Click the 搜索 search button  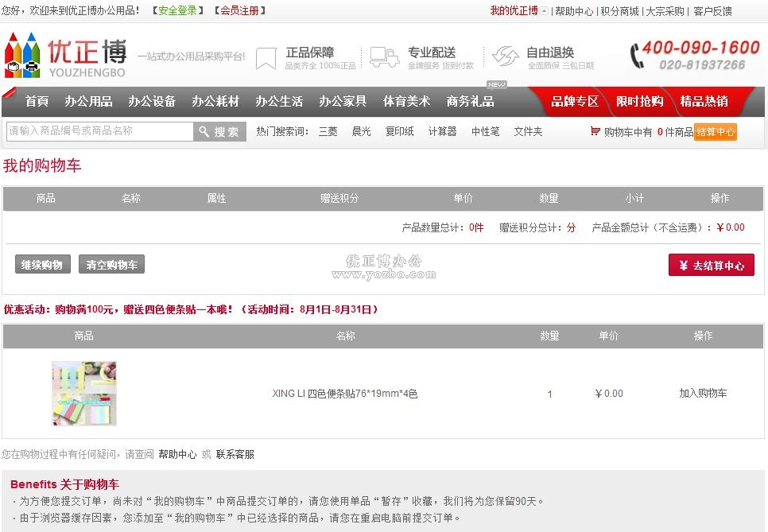coord(219,132)
